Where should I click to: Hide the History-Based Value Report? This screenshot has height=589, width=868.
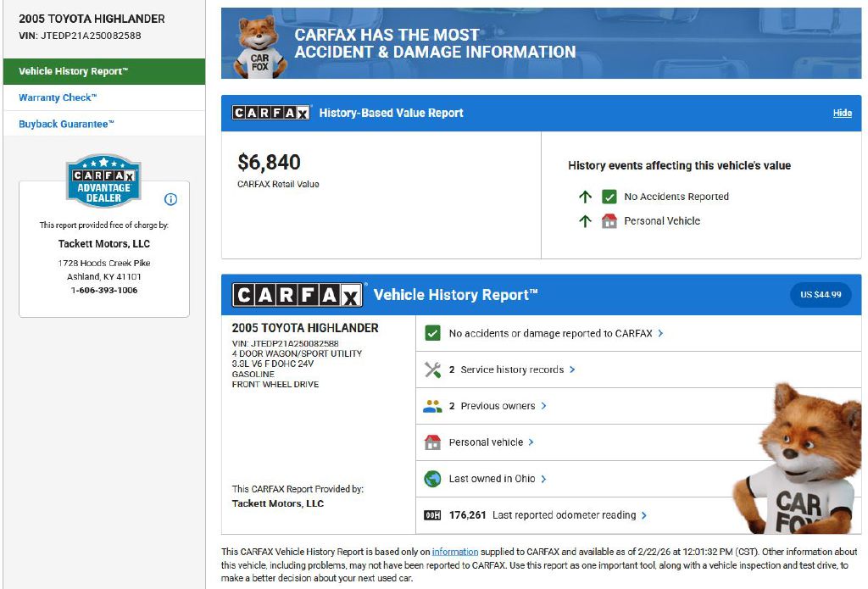coord(842,113)
